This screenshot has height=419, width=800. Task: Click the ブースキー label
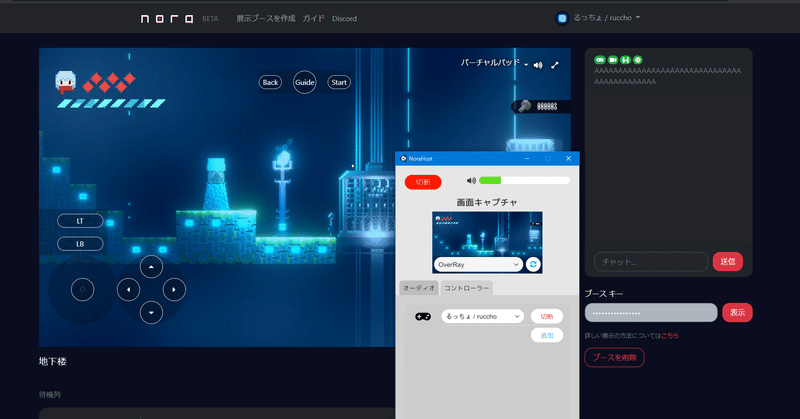coord(604,294)
